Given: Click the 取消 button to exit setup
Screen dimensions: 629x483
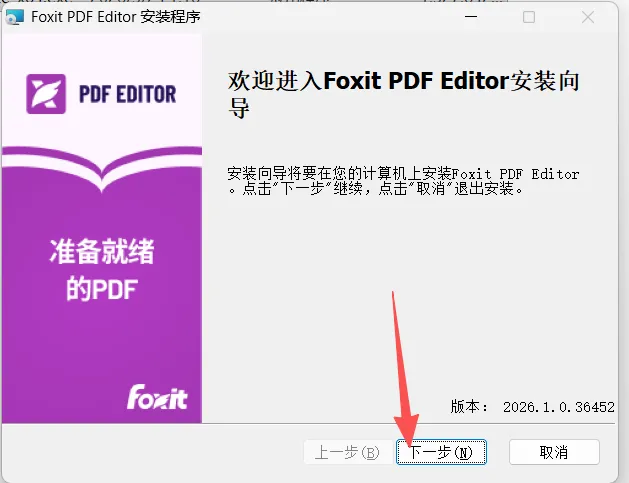Looking at the screenshot, I should pos(554,452).
